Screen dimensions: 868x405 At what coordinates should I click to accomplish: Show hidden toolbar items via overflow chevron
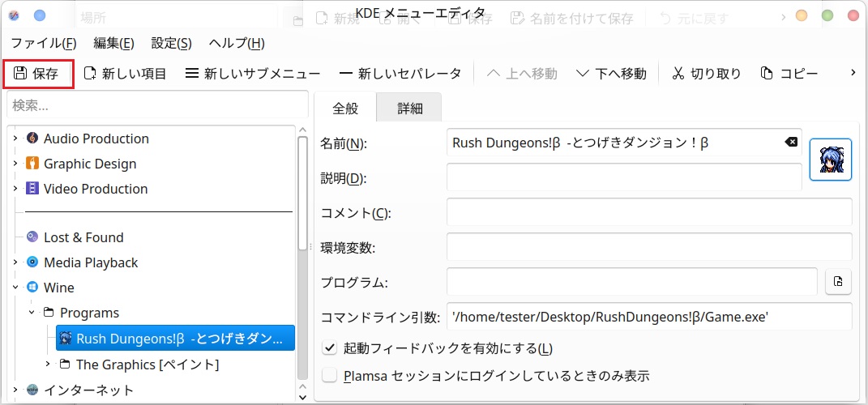[853, 73]
